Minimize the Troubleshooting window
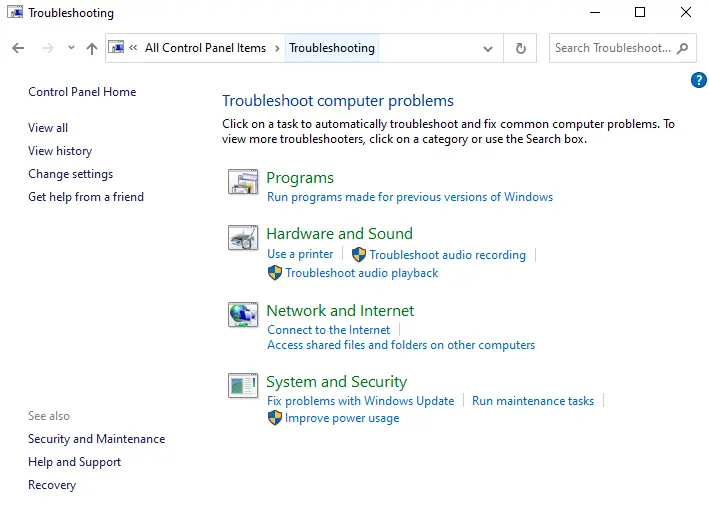The image size is (709, 510). (595, 13)
